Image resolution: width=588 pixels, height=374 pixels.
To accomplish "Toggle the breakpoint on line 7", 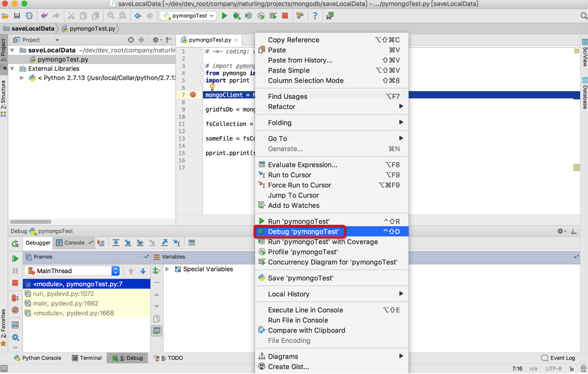I will [x=193, y=95].
